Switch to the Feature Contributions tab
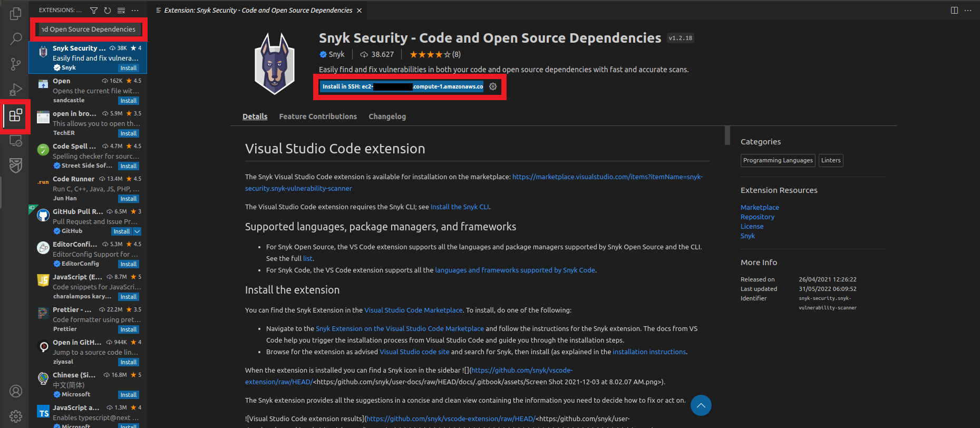 [318, 116]
